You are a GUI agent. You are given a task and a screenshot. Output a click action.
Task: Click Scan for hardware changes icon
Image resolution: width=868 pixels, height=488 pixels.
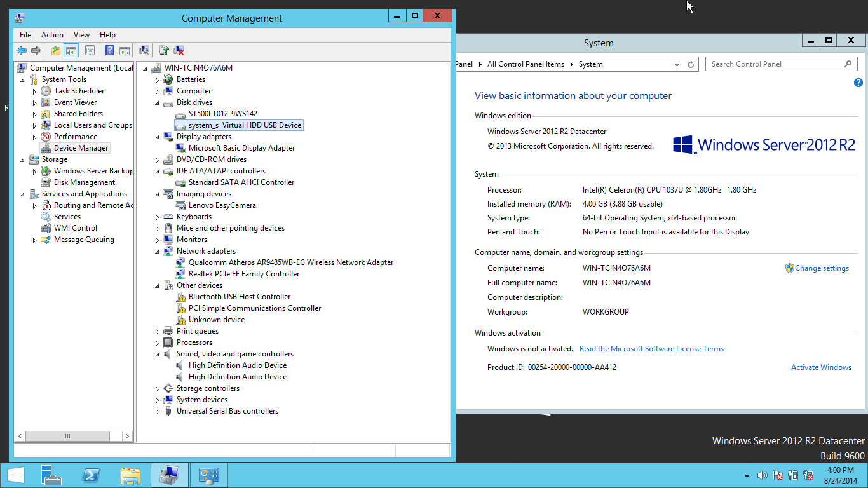coord(144,51)
